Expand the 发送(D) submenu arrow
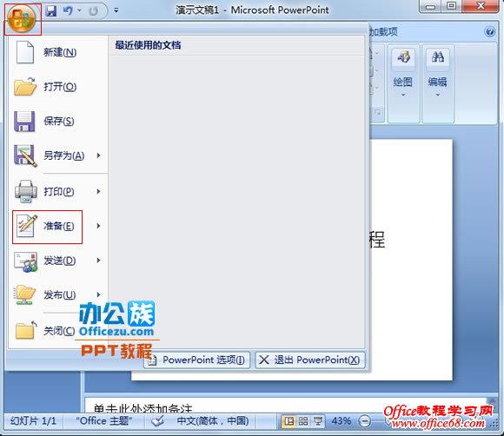Image resolution: width=504 pixels, height=436 pixels. point(99,261)
